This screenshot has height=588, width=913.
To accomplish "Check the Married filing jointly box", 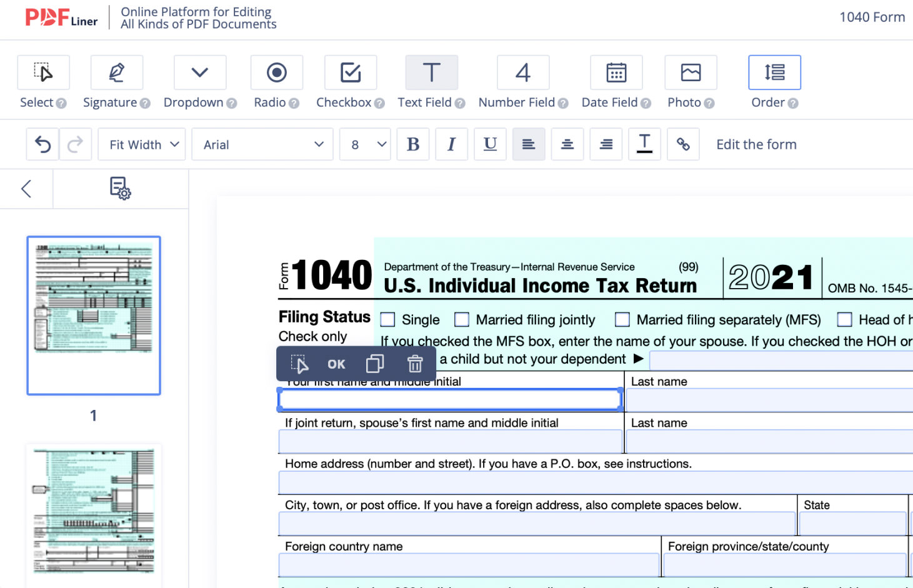I will pyautogui.click(x=462, y=320).
